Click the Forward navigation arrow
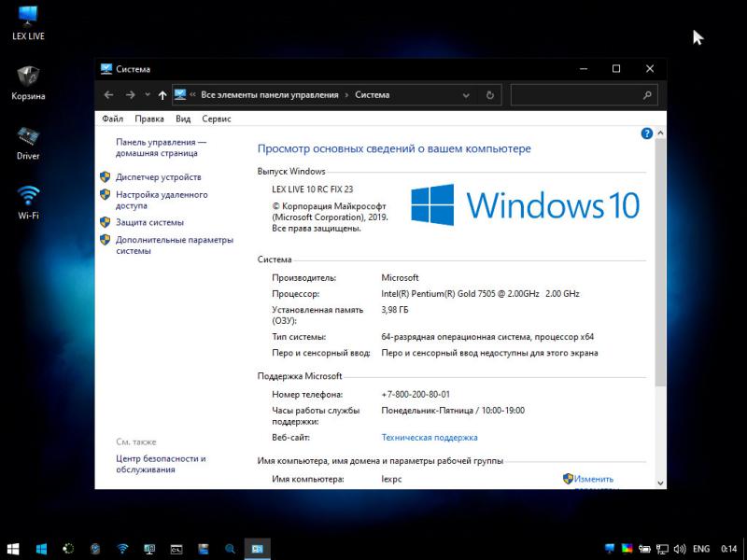Screen dimensions: 747x560 coord(130,95)
